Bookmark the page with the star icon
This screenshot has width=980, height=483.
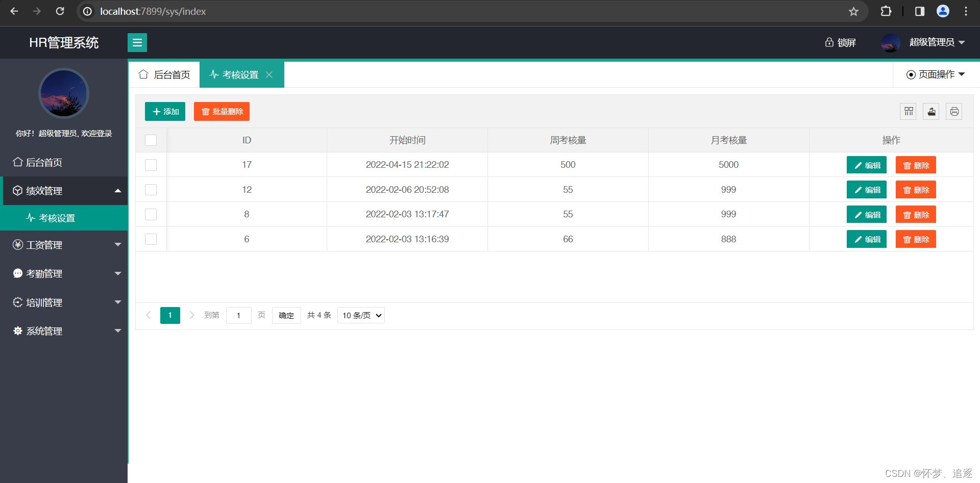coord(853,11)
